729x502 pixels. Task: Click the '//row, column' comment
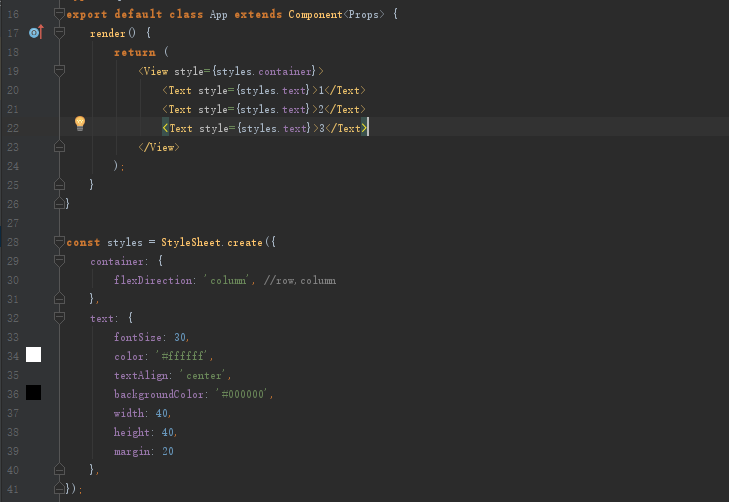(x=299, y=280)
